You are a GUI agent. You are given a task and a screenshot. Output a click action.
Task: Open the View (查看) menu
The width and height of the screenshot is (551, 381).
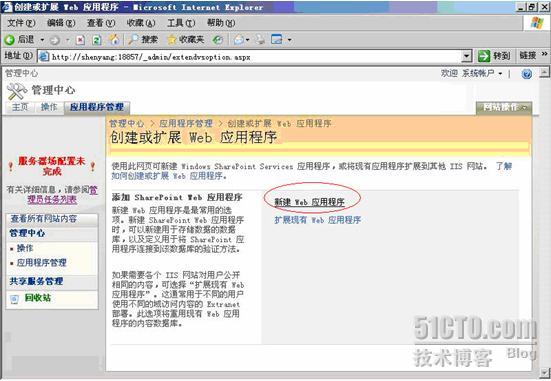point(101,23)
